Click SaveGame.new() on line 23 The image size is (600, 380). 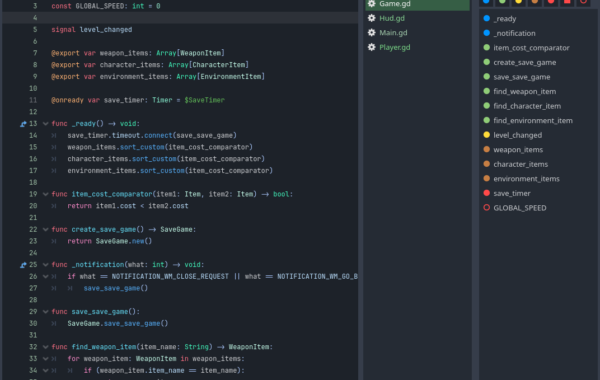click(124, 241)
